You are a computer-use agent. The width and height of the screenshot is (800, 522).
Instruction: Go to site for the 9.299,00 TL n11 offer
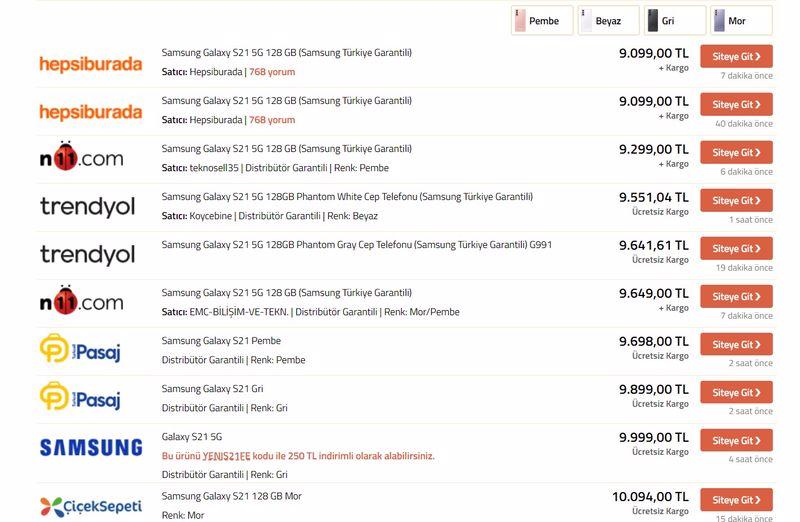(736, 152)
